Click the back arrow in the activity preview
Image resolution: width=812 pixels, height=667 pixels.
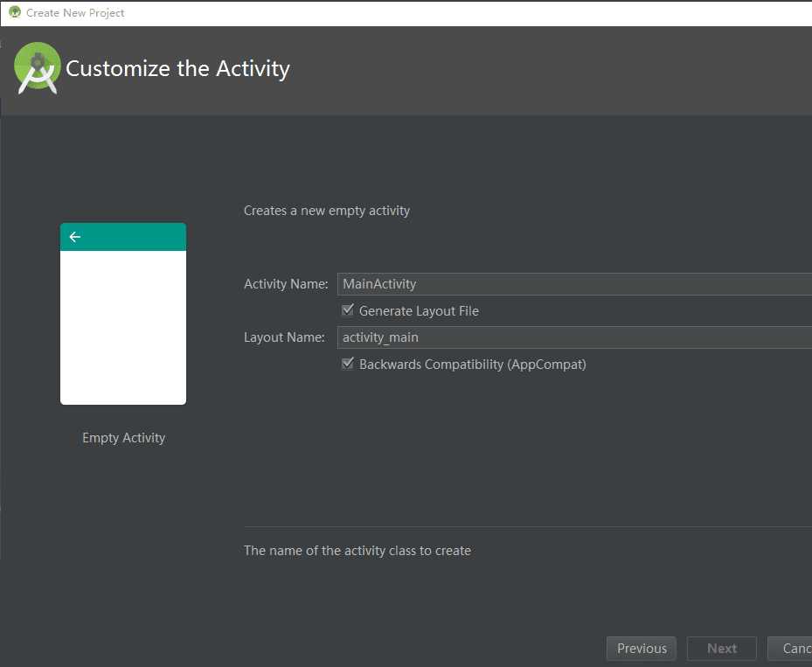tap(74, 237)
